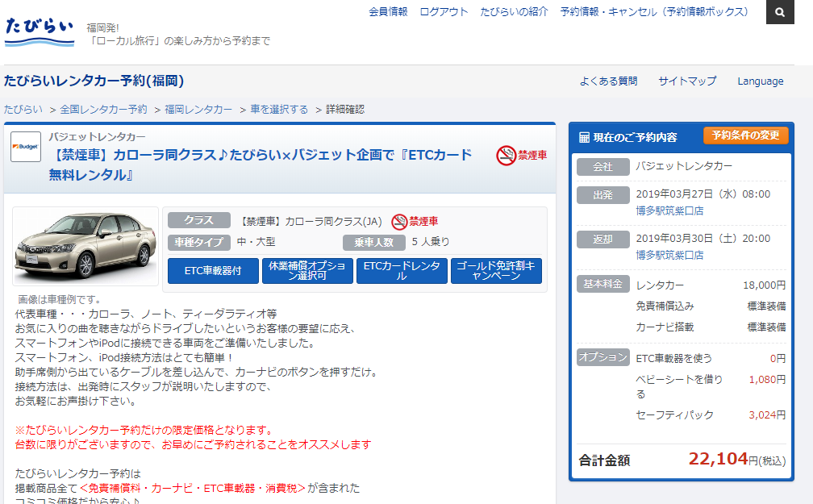813x504 pixels.
Task: Click the ETCカードレンタル tag
Action: point(402,271)
